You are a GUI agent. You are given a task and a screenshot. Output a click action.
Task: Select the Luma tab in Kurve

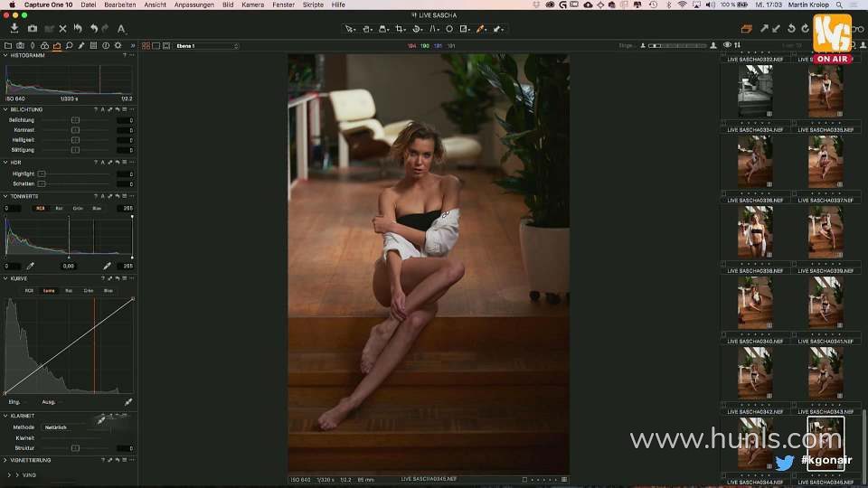[x=49, y=291]
